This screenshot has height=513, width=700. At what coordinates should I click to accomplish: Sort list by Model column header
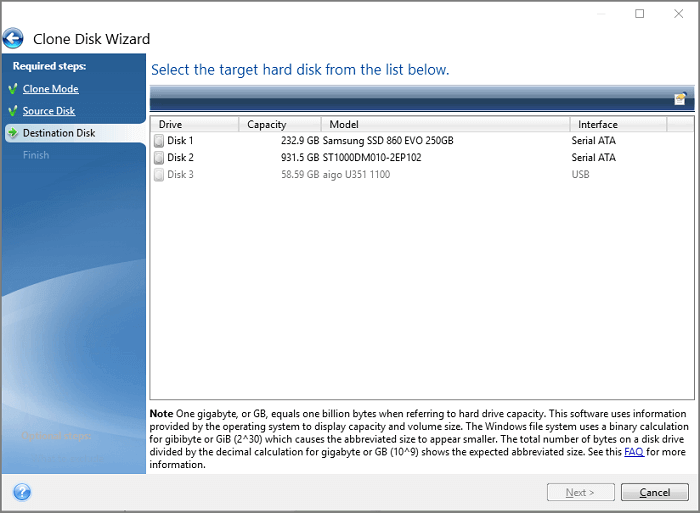coord(446,124)
